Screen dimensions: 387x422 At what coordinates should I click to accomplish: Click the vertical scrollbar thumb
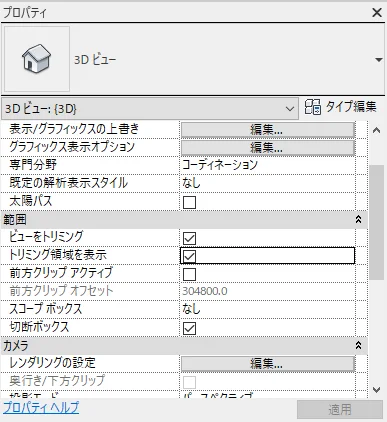(377, 222)
